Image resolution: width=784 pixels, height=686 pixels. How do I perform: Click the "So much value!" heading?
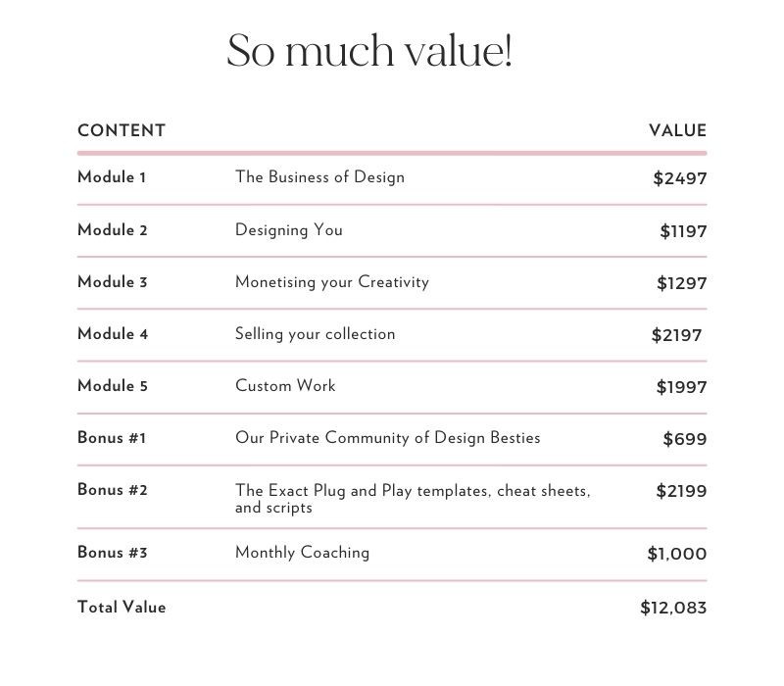click(369, 51)
